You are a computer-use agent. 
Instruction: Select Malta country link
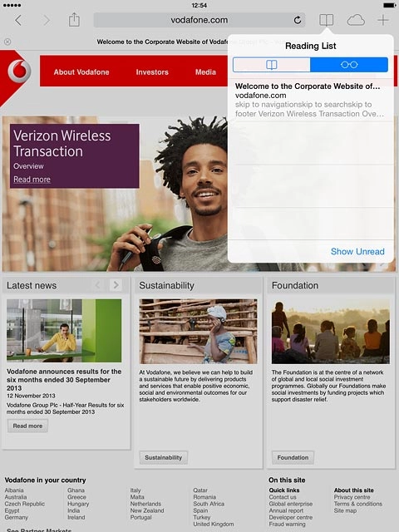pyautogui.click(x=137, y=497)
